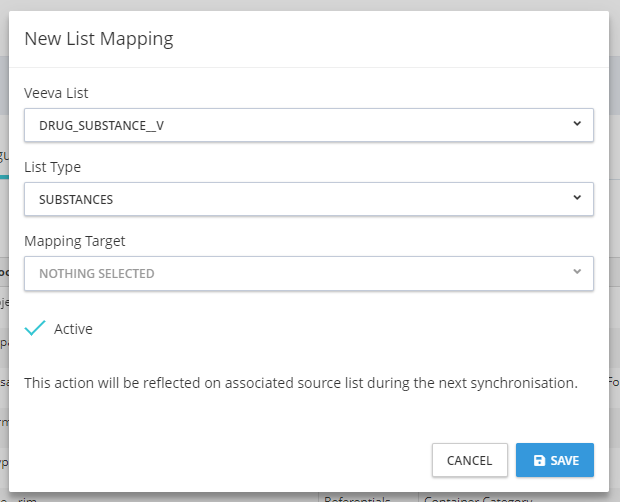Image resolution: width=620 pixels, height=502 pixels.
Task: Click the SAVE button
Action: 555,460
